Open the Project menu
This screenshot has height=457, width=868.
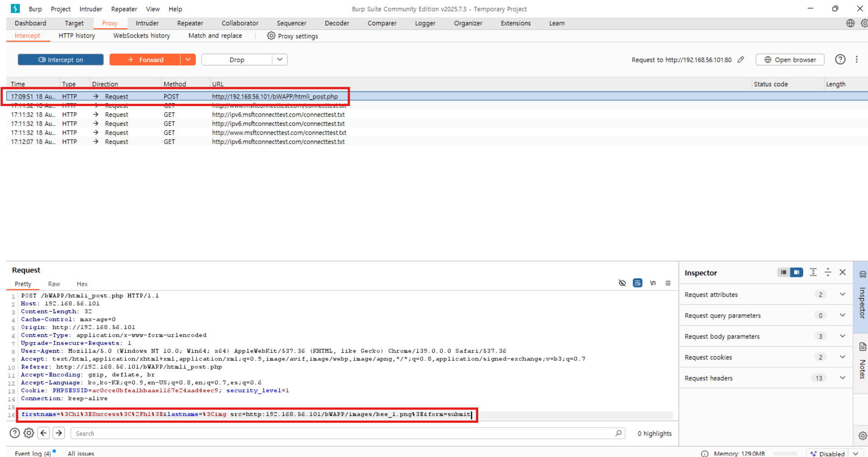click(60, 9)
